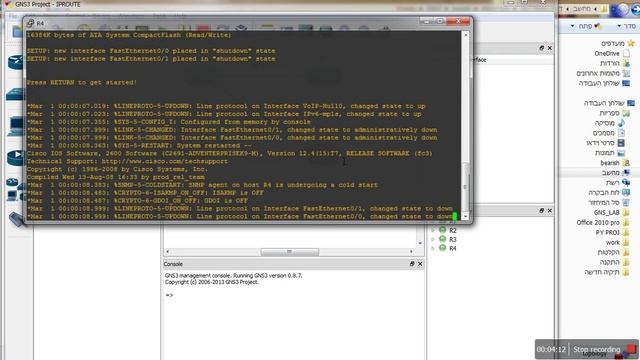This screenshot has width=640, height=360.
Task: Click the workspace scroll left arrow
Action: point(168,252)
